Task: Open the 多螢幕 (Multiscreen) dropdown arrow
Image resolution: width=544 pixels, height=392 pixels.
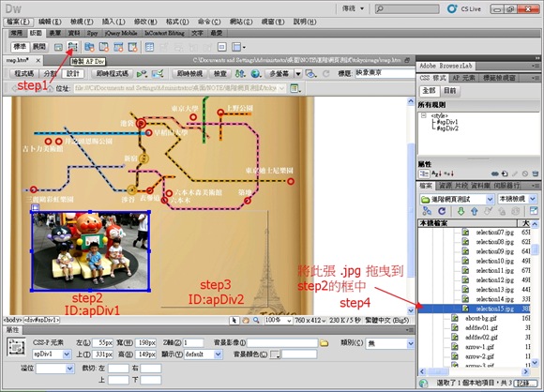Action: 298,73
